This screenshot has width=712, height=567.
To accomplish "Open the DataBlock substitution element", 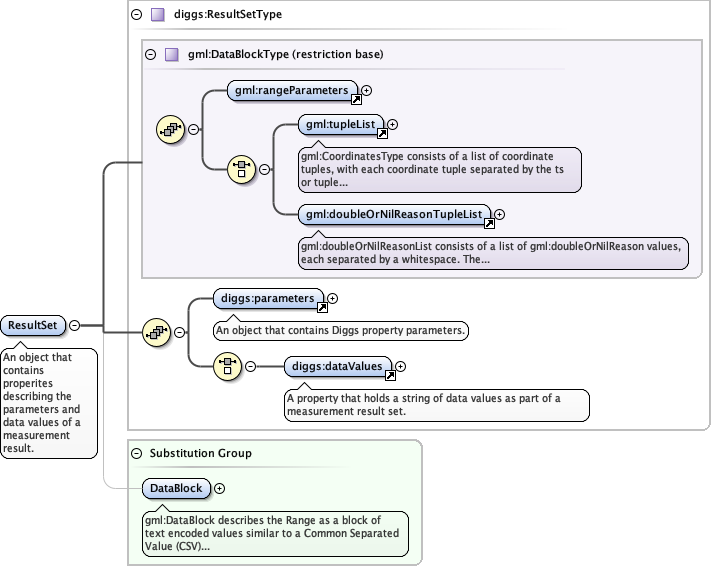I will pyautogui.click(x=176, y=489).
